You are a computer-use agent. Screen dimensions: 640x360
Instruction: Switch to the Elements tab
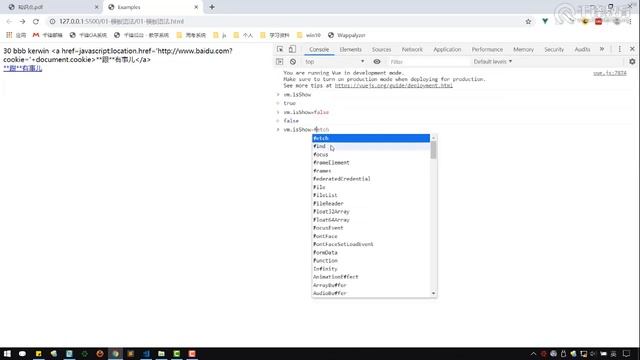pyautogui.click(x=351, y=49)
